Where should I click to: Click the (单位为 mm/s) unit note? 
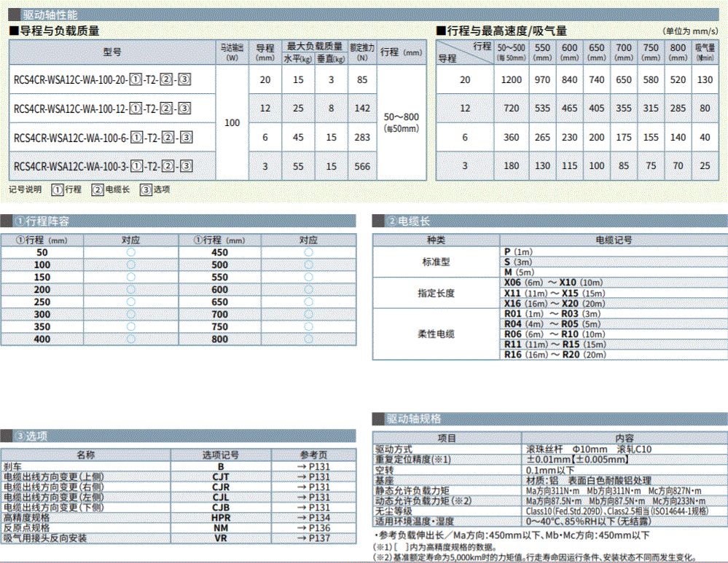690,31
